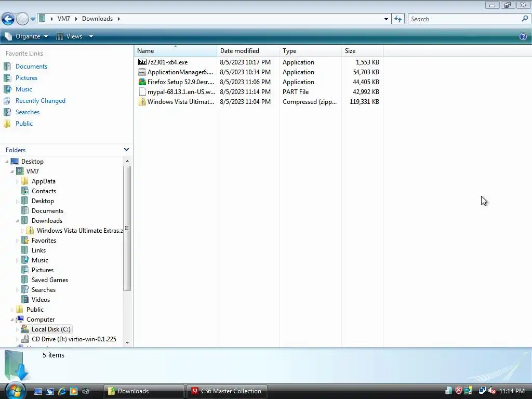This screenshot has width=532, height=399.
Task: Click scroll up arrow of folder tree
Action: pyautogui.click(x=127, y=161)
